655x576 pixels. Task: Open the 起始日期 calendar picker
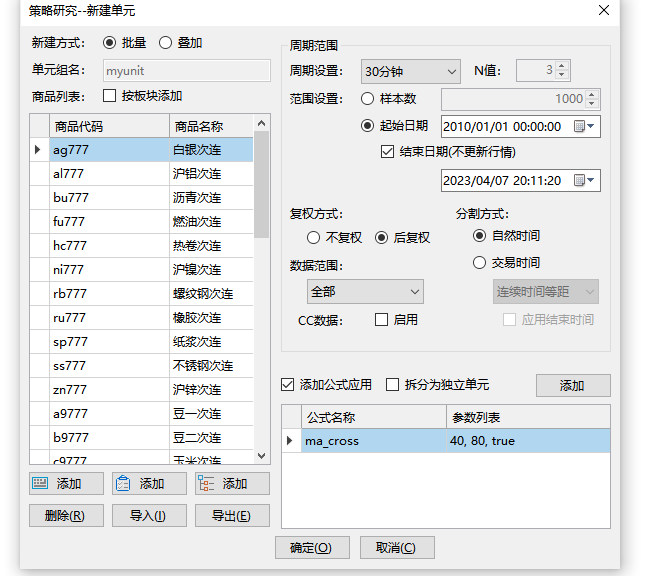click(584, 126)
